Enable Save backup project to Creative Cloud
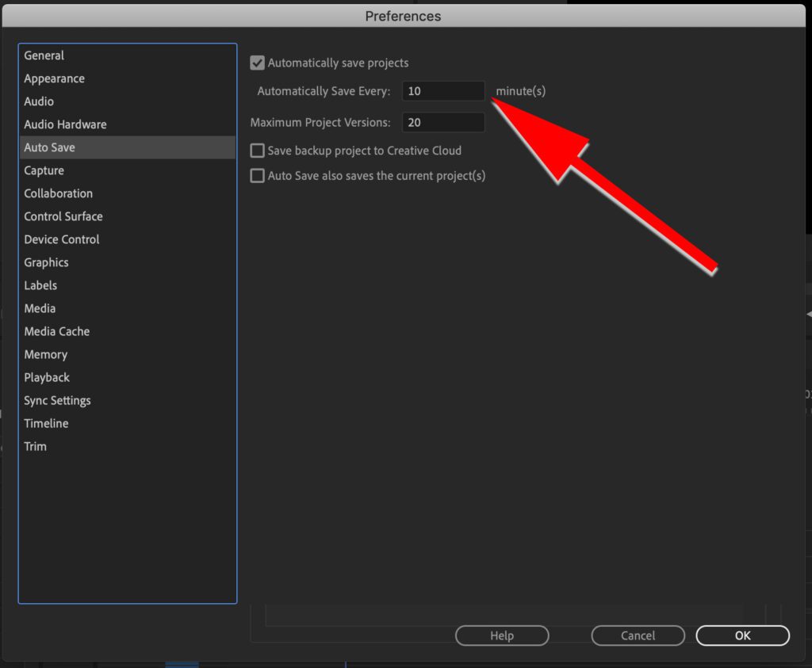 point(258,151)
